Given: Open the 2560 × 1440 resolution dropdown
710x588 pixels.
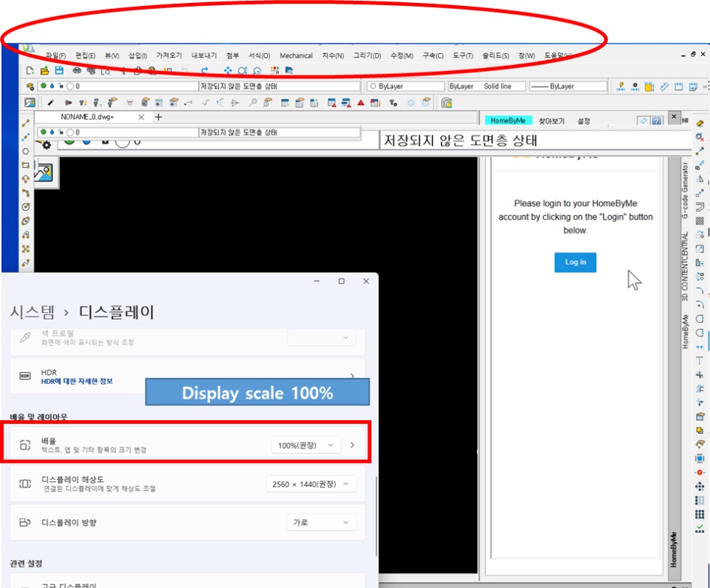Looking at the screenshot, I should pyautogui.click(x=311, y=484).
